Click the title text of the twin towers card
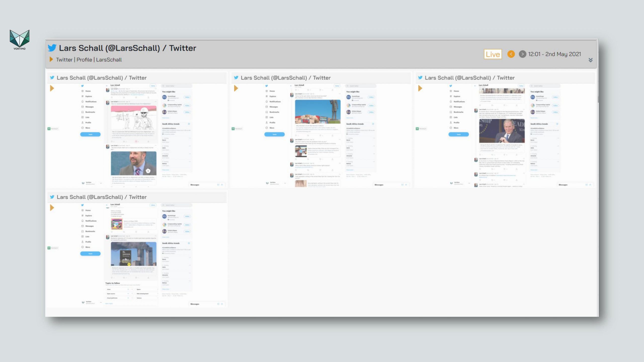 (102, 197)
